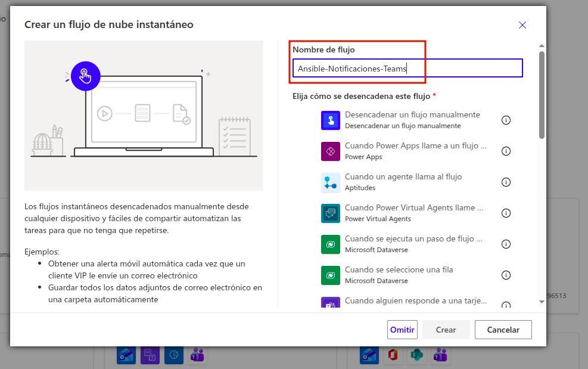Select the 'Cuando un agente llama al flujo' option
The width and height of the screenshot is (588, 369).
click(x=403, y=177)
